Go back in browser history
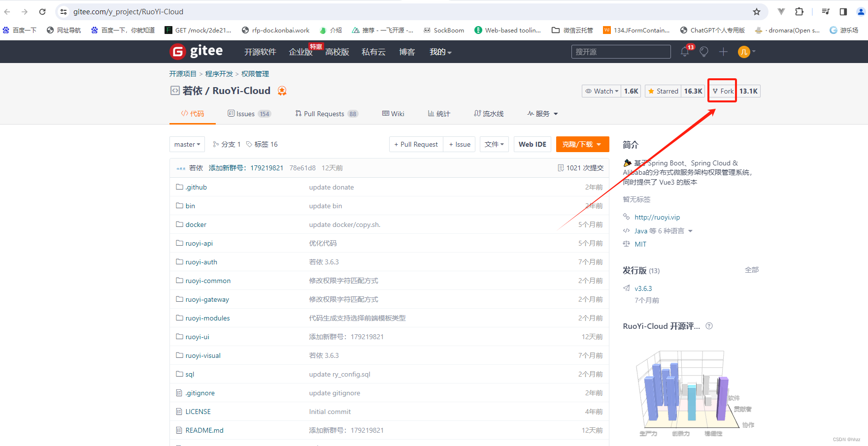 click(7, 12)
